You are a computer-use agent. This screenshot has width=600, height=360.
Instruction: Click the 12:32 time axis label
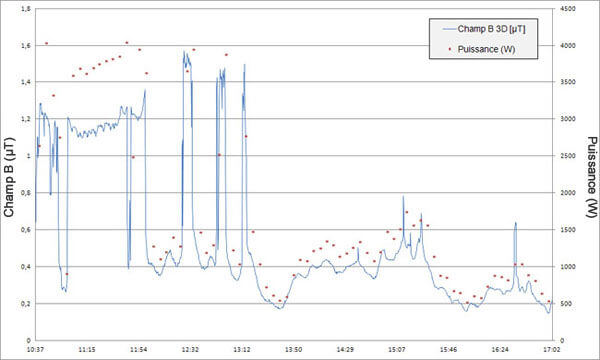coord(190,349)
